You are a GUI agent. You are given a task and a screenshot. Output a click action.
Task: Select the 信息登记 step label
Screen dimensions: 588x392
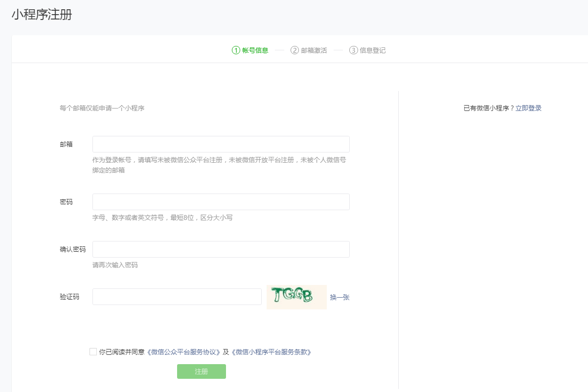tap(373, 50)
